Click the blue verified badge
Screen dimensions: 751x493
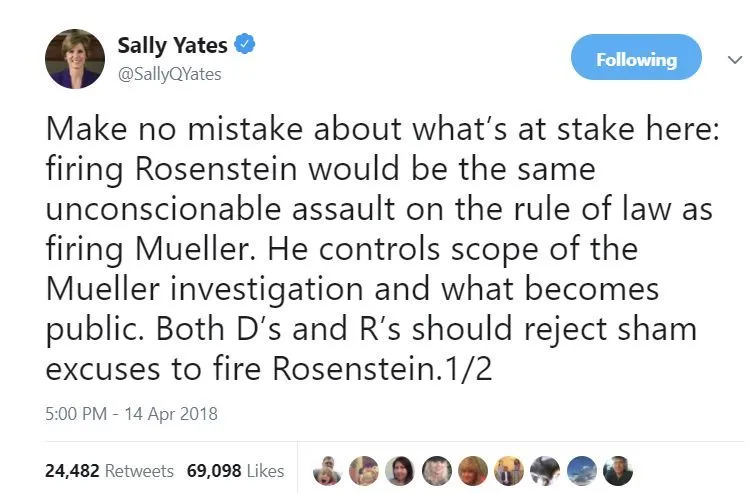(245, 44)
